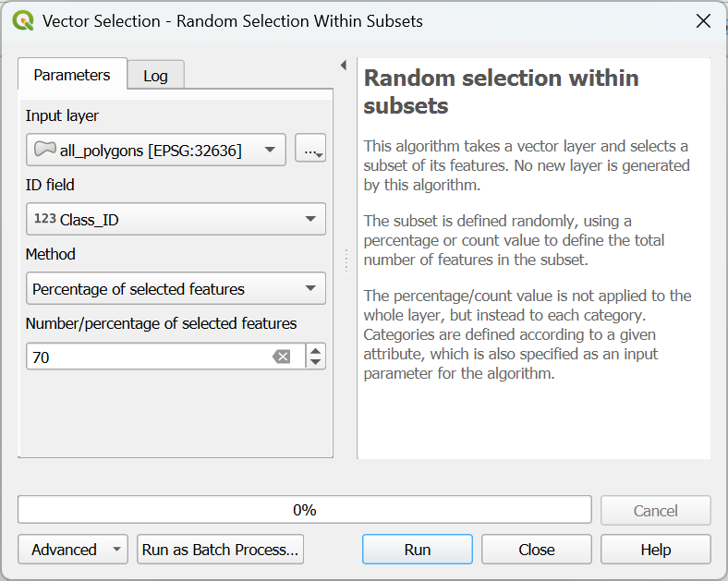Open the Method selection dropdown
728x581 pixels.
click(176, 289)
